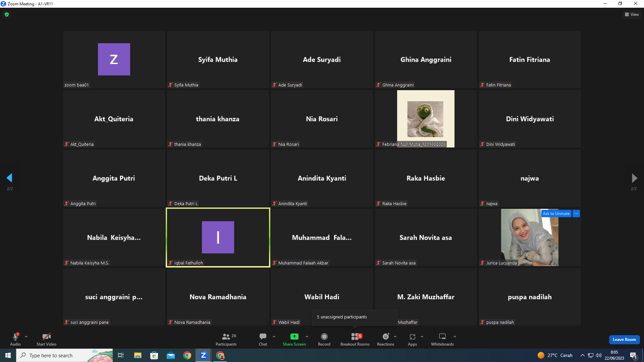Click the Akt_Quiteria name label

pos(82,144)
